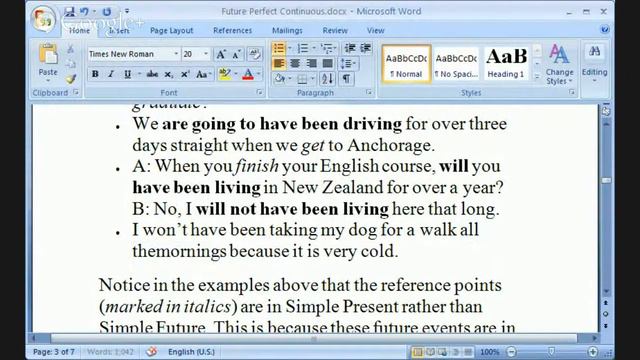Open Editing group binoculars button
Viewport: 640px width, 360px height.
click(594, 63)
